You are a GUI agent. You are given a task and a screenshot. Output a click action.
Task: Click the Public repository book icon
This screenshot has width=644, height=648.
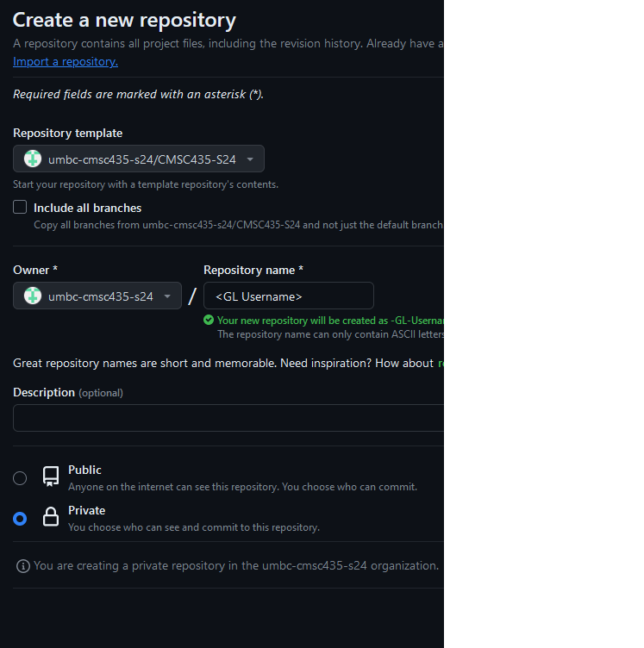pos(51,477)
